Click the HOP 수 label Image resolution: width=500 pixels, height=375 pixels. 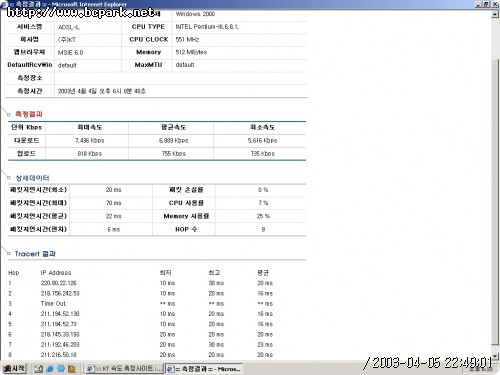coord(186,229)
